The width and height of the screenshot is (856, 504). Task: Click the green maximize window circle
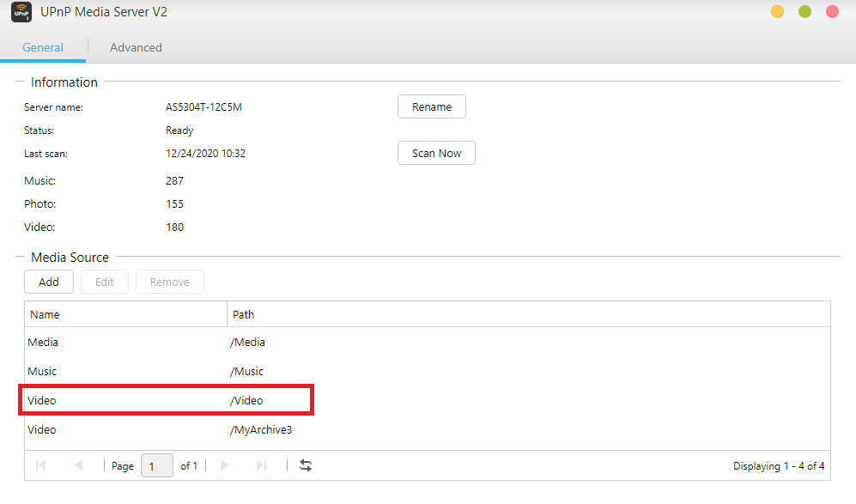pyautogui.click(x=804, y=12)
